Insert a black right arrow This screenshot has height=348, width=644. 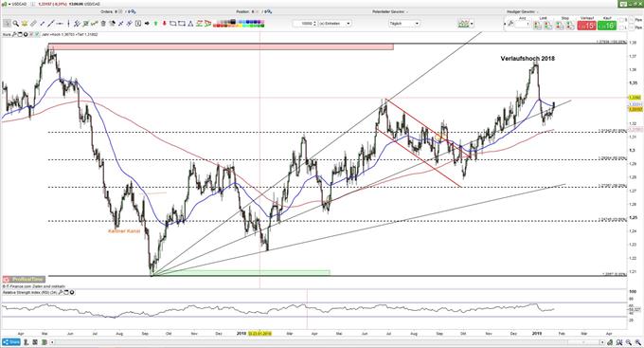click(147, 24)
